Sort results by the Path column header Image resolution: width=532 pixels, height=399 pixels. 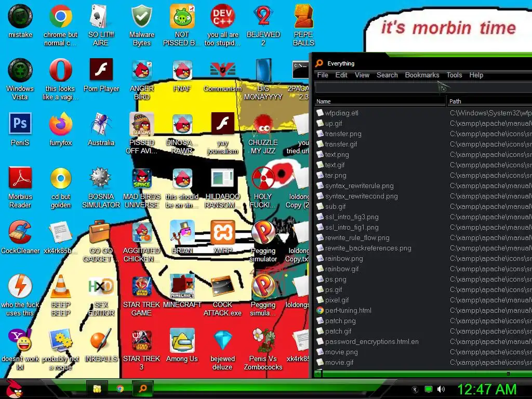489,101
